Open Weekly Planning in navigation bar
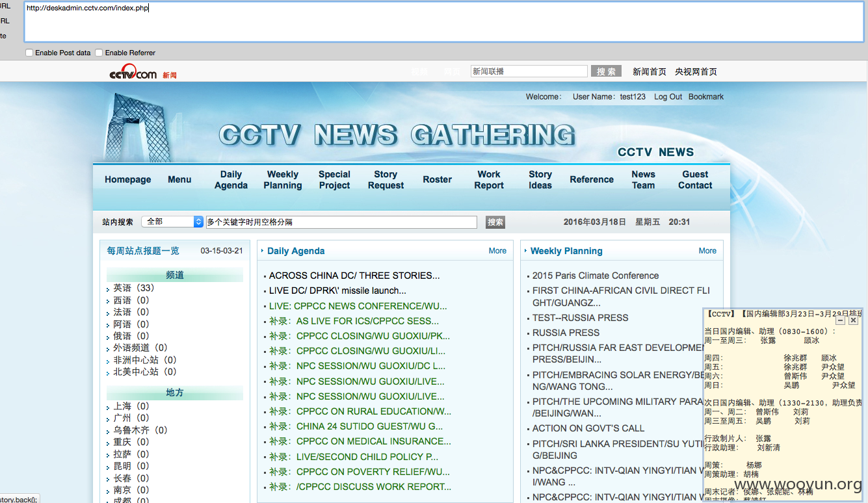 [283, 179]
